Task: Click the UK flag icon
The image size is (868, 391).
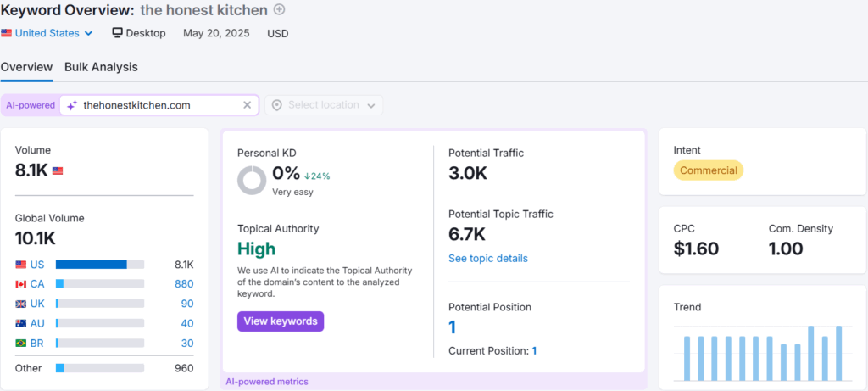Action: pyautogui.click(x=21, y=304)
